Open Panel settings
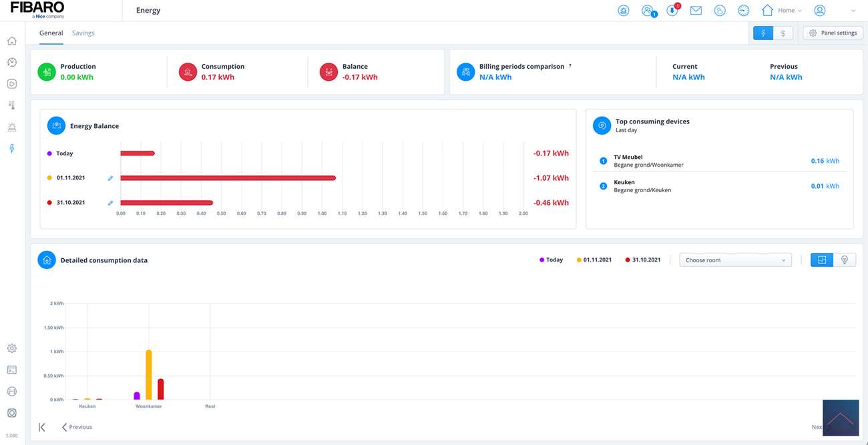 pos(833,33)
